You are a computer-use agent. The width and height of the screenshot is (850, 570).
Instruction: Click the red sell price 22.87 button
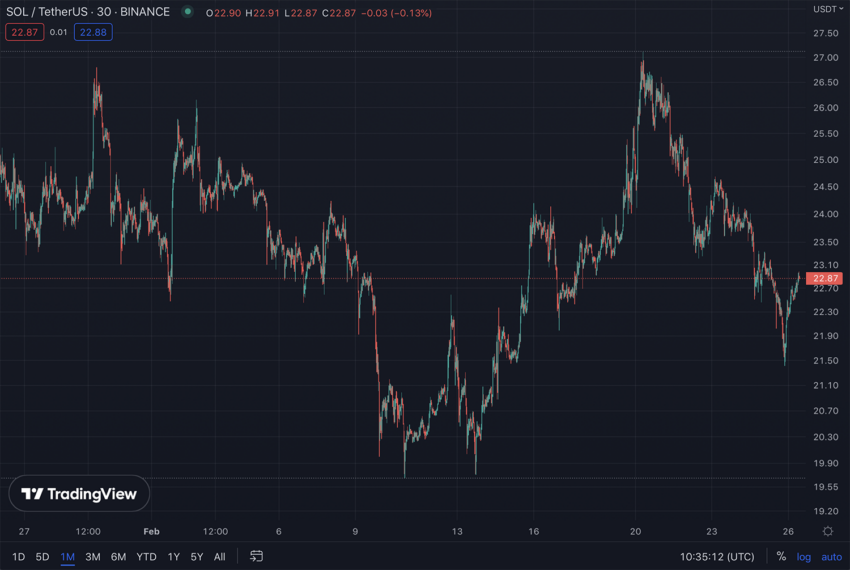coord(24,32)
